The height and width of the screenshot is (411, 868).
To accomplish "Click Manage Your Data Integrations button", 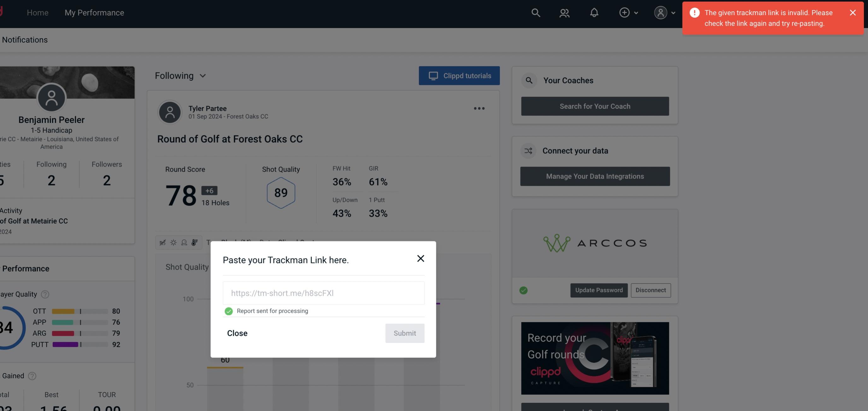I will pos(595,176).
